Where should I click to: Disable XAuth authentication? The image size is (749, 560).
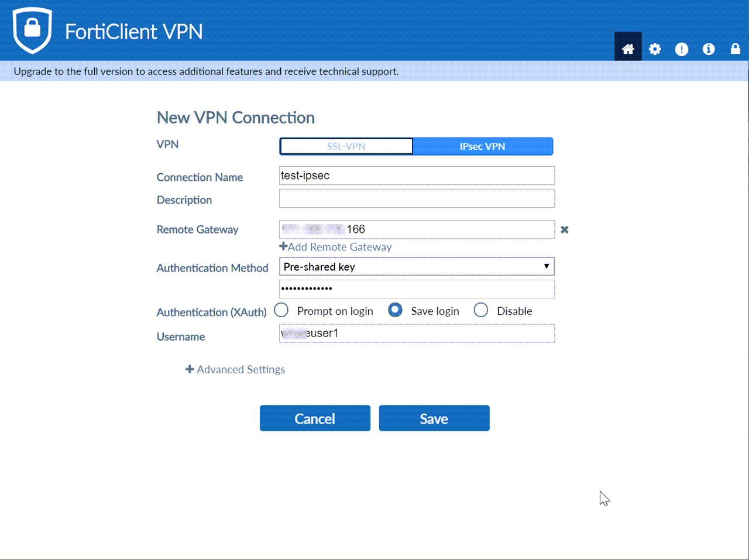[480, 310]
